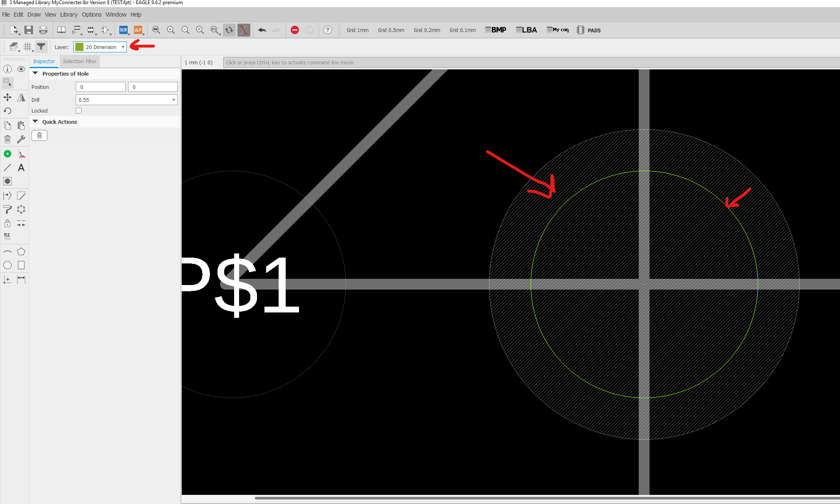Toggle the grid display icon

pyautogui.click(x=27, y=47)
